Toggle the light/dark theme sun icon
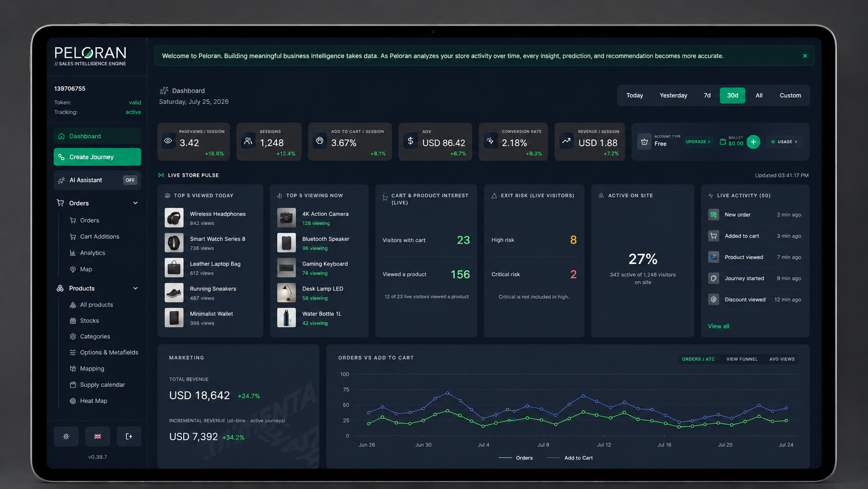868x489 pixels. pos(66,437)
